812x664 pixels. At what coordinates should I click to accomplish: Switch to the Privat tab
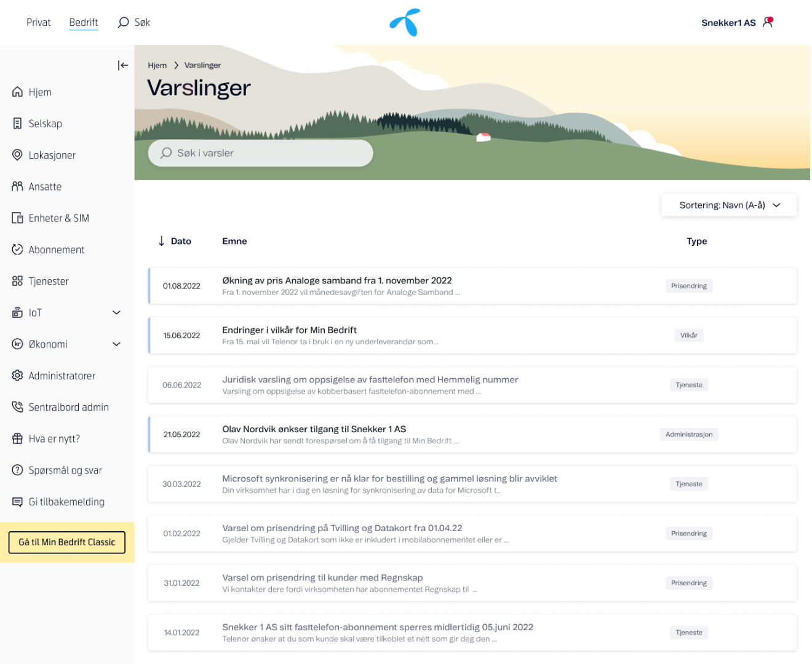click(38, 22)
